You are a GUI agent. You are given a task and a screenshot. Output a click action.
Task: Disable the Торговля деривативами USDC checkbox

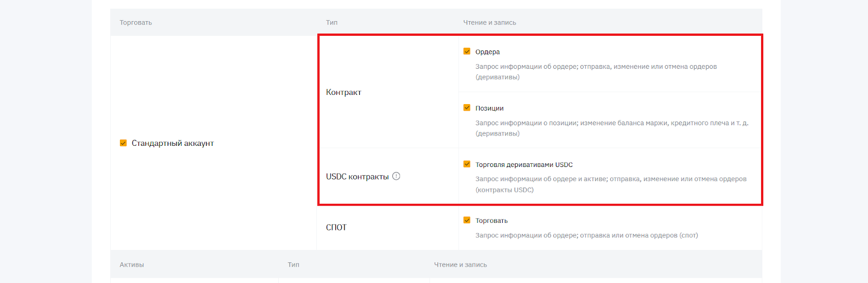467,164
